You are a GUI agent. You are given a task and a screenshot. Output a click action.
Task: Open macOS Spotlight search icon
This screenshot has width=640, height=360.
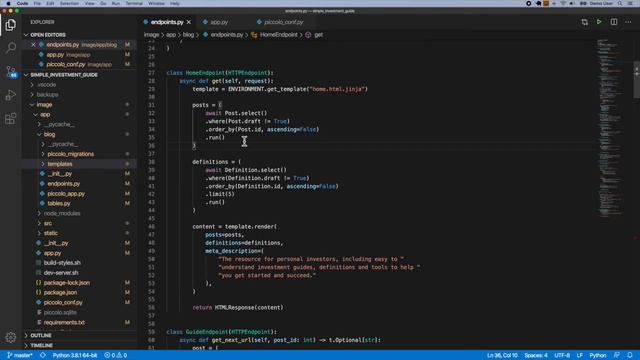pos(620,3)
